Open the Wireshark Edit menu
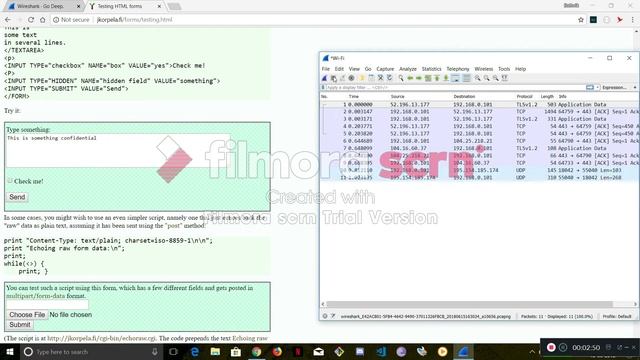640x360 pixels. [339, 69]
